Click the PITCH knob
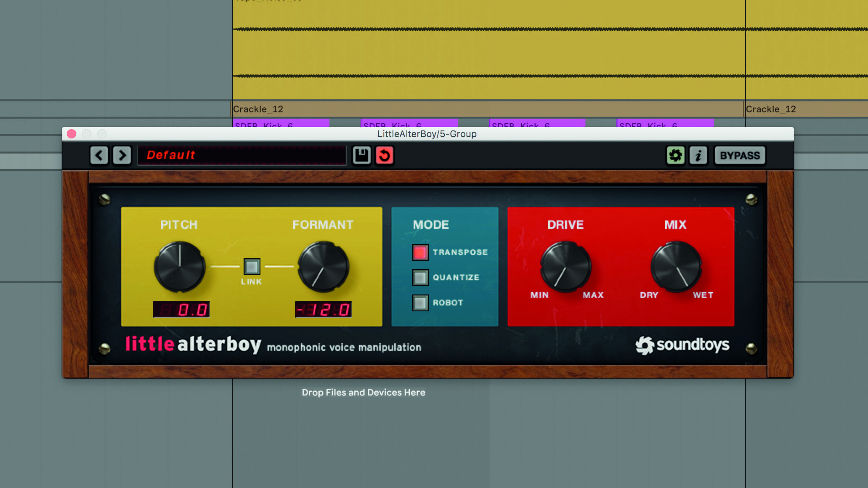 coord(180,267)
